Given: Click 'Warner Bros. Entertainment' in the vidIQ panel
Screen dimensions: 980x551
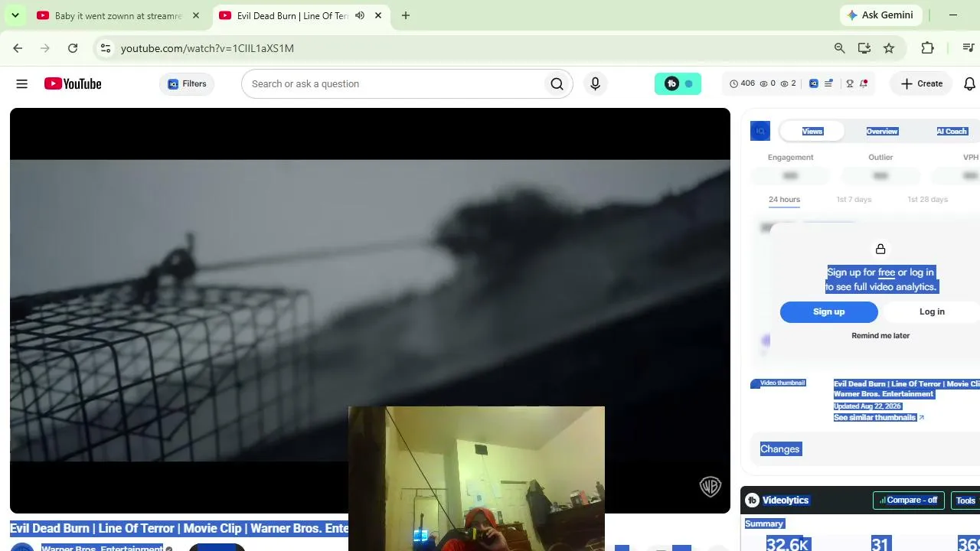Looking at the screenshot, I should tap(884, 394).
